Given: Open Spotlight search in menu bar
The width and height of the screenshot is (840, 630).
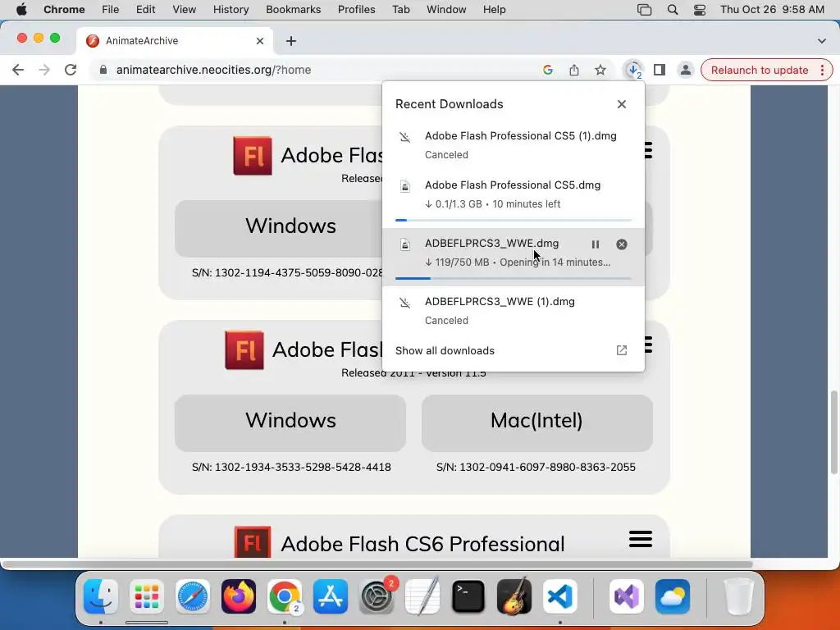Looking at the screenshot, I should click(x=673, y=10).
